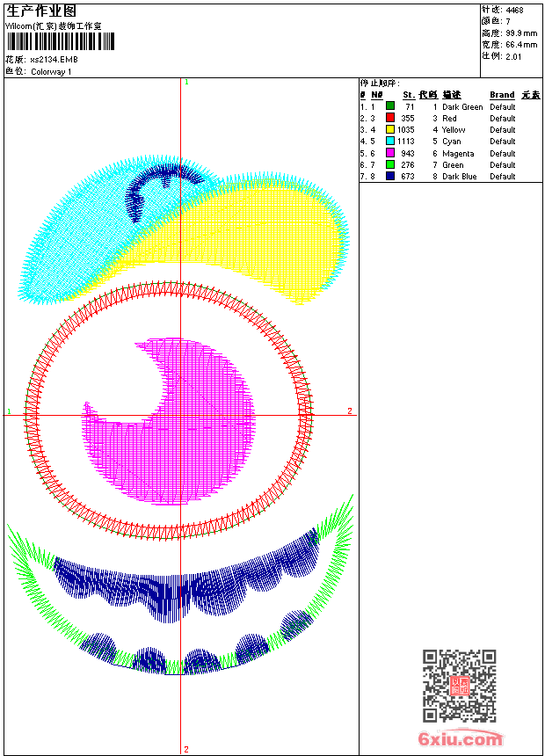Click the 'Brand' column header
545x756 pixels.
click(502, 95)
